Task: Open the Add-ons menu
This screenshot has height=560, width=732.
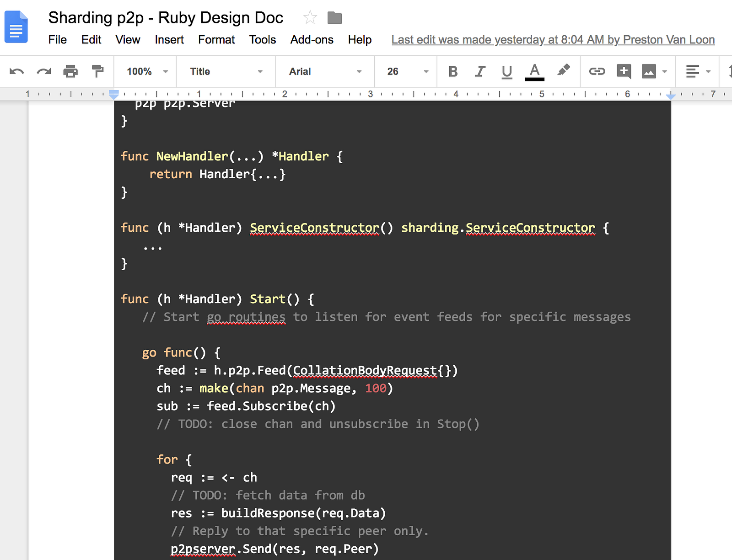Action: coord(312,40)
